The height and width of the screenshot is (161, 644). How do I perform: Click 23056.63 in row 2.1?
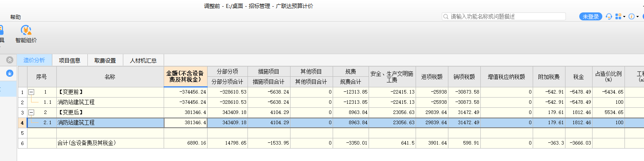pyautogui.click(x=392, y=123)
